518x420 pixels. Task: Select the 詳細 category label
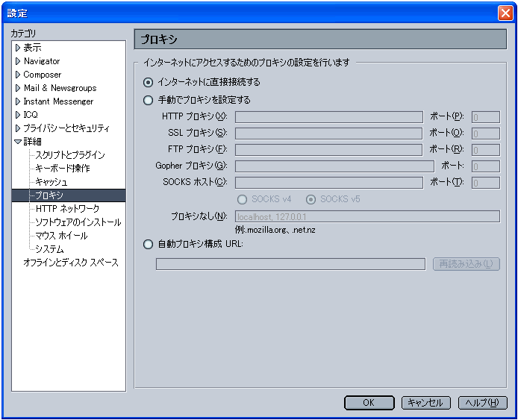tap(32, 142)
